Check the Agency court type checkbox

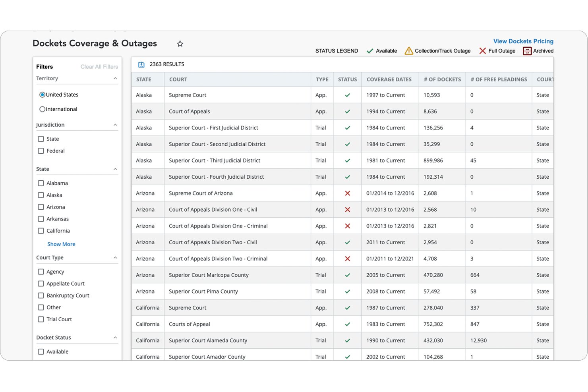(x=41, y=272)
